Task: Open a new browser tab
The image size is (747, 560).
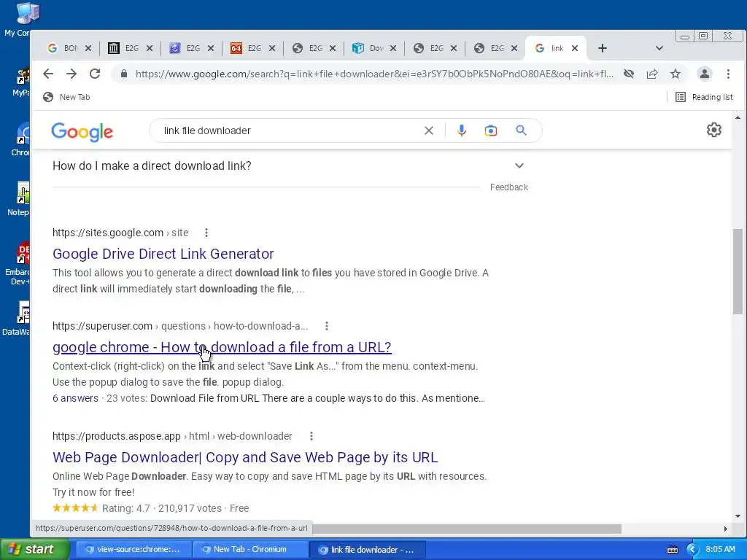Action: point(602,48)
